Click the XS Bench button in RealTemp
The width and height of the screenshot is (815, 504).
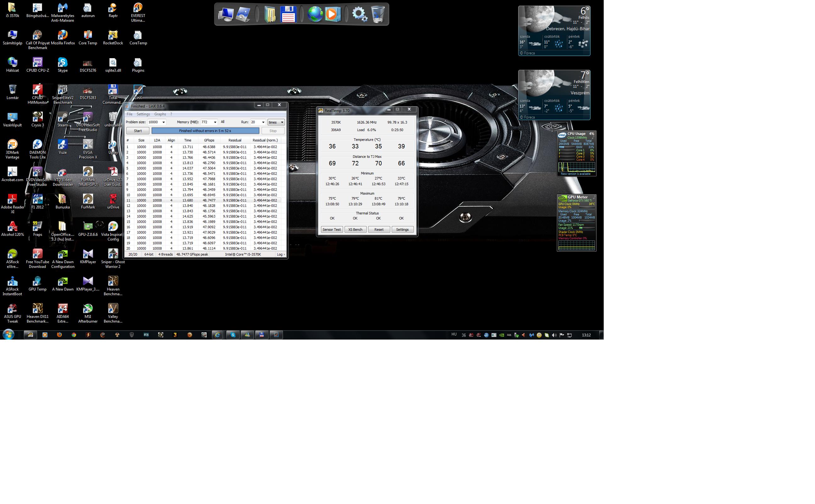[355, 230]
